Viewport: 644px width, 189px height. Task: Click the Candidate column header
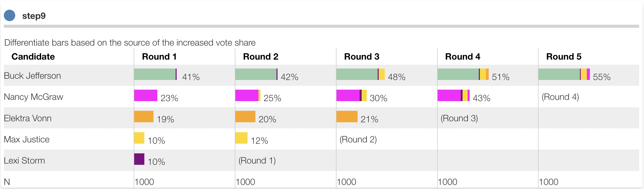(x=33, y=57)
